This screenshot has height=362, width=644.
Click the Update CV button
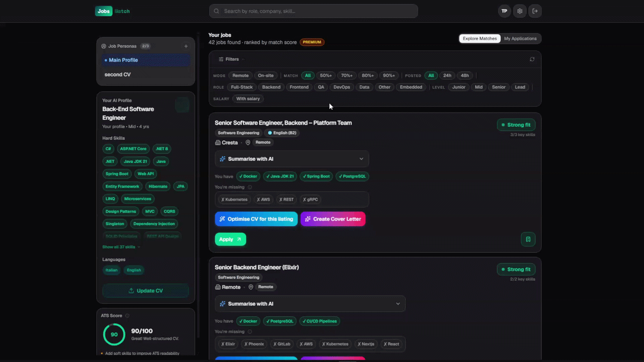point(146,291)
